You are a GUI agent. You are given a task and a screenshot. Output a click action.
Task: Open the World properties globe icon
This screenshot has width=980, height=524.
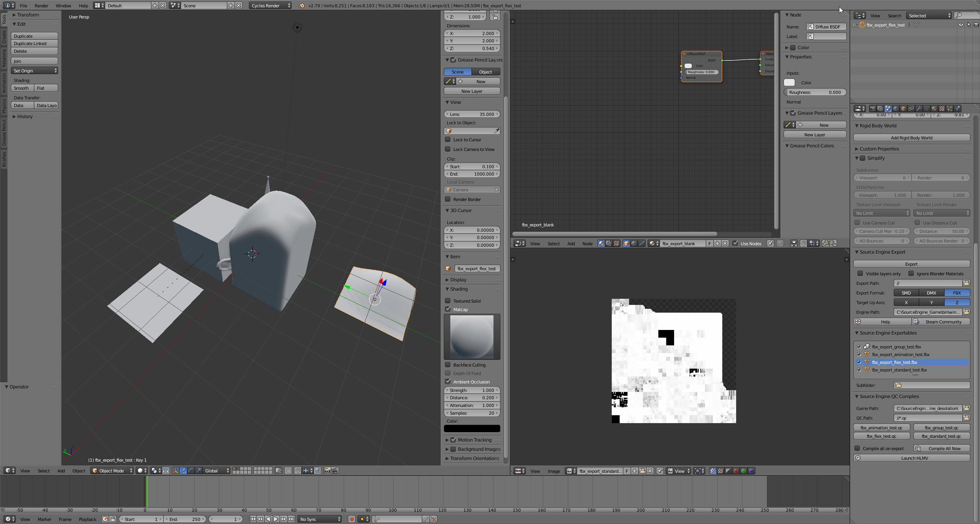896,109
